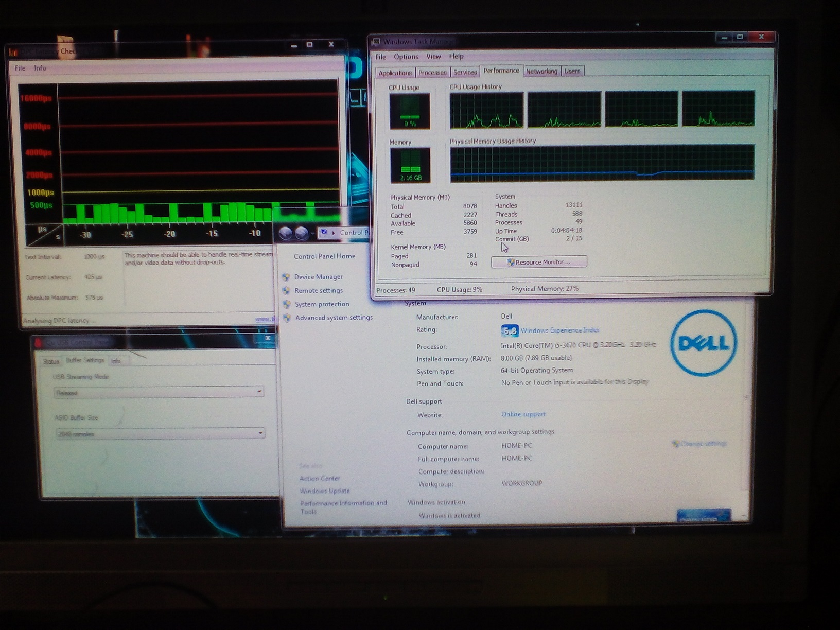
Task: Open Dell Online support link
Action: coord(523,414)
